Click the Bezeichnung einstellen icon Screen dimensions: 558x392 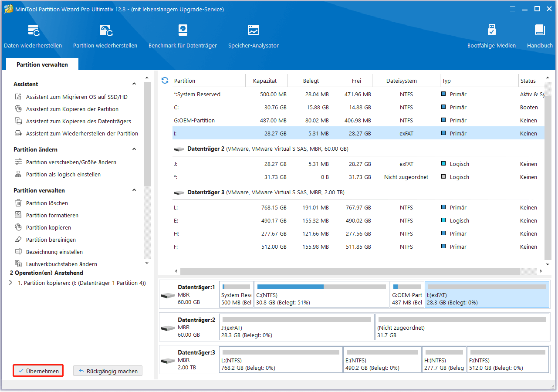point(18,252)
